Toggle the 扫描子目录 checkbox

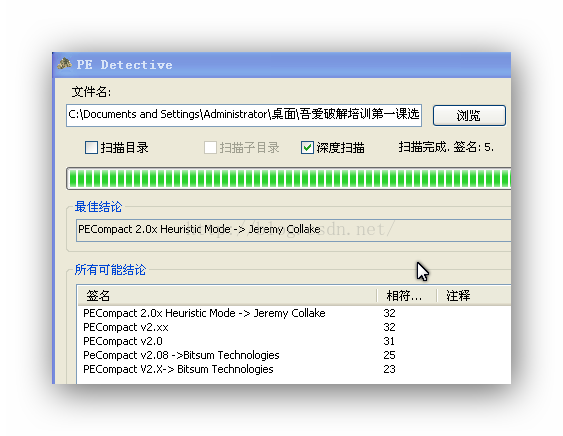(210, 147)
